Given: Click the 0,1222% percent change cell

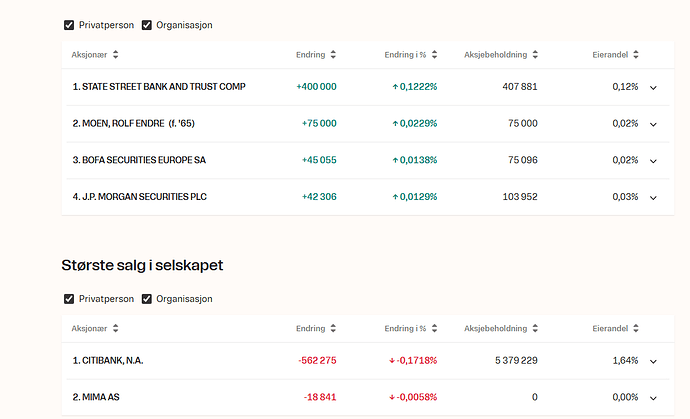Looking at the screenshot, I should coord(415,87).
